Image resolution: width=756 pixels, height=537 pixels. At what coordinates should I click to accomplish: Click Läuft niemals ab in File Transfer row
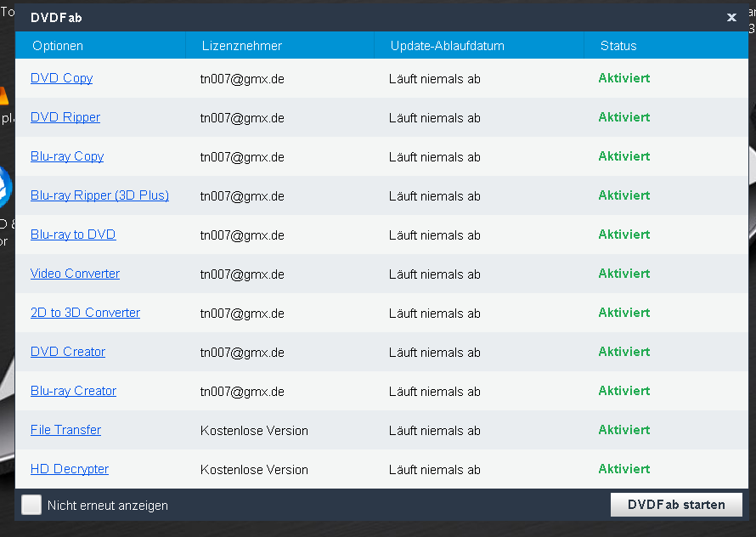[434, 431]
